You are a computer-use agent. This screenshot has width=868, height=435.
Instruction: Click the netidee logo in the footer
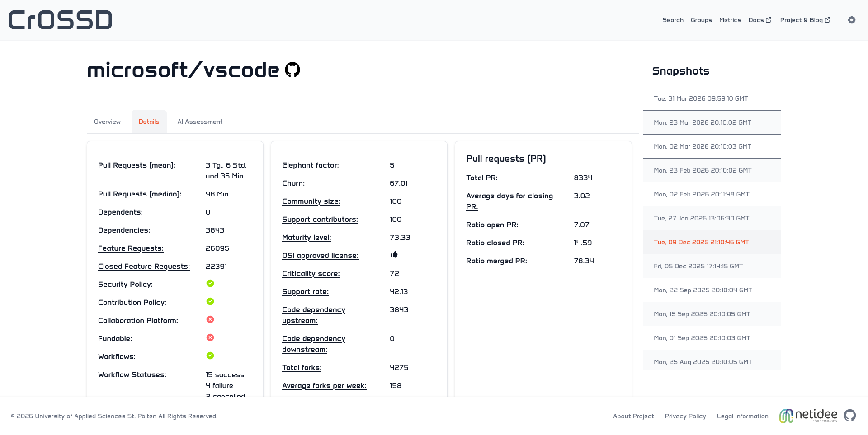[808, 415]
